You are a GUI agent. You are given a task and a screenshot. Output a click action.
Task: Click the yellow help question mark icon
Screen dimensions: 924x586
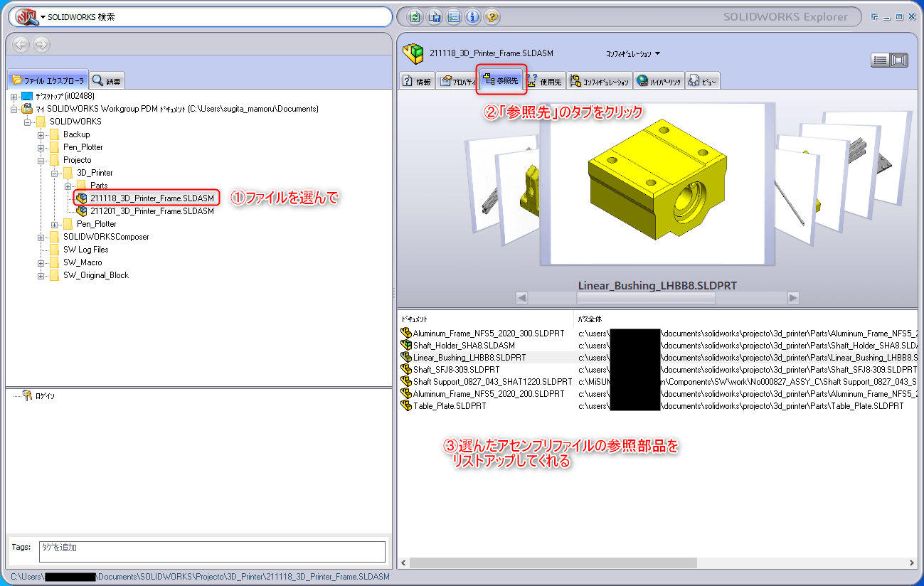(x=492, y=17)
